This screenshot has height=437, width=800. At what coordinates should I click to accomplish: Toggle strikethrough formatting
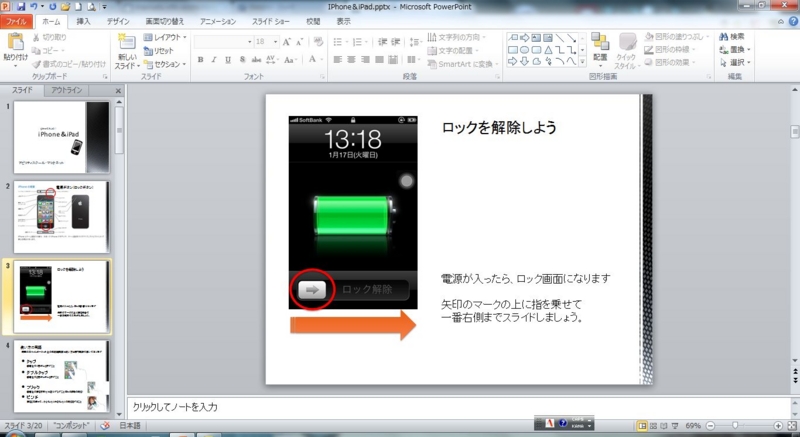click(256, 60)
